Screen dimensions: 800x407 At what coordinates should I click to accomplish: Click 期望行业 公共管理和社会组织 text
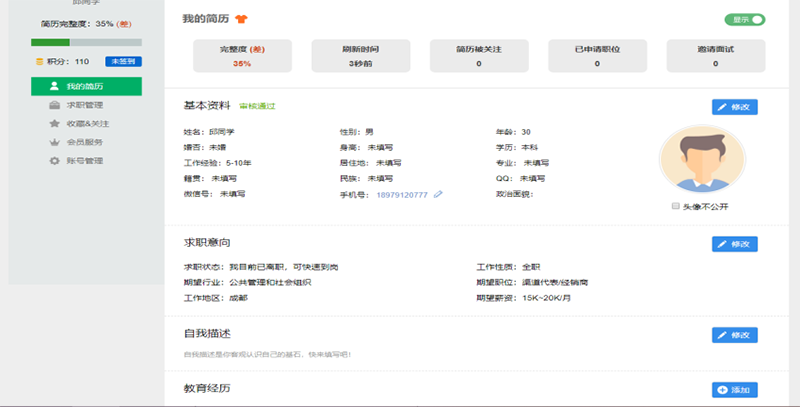click(x=247, y=282)
